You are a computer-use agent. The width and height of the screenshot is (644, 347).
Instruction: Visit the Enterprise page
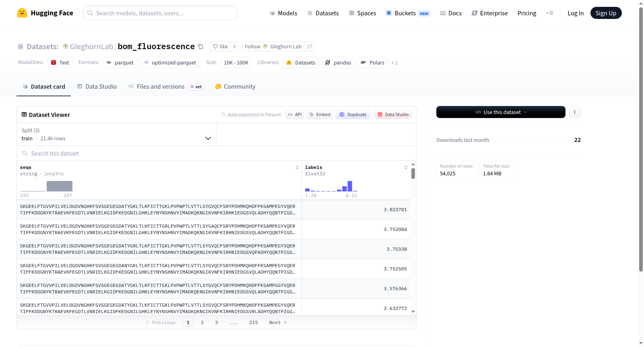tap(489, 13)
